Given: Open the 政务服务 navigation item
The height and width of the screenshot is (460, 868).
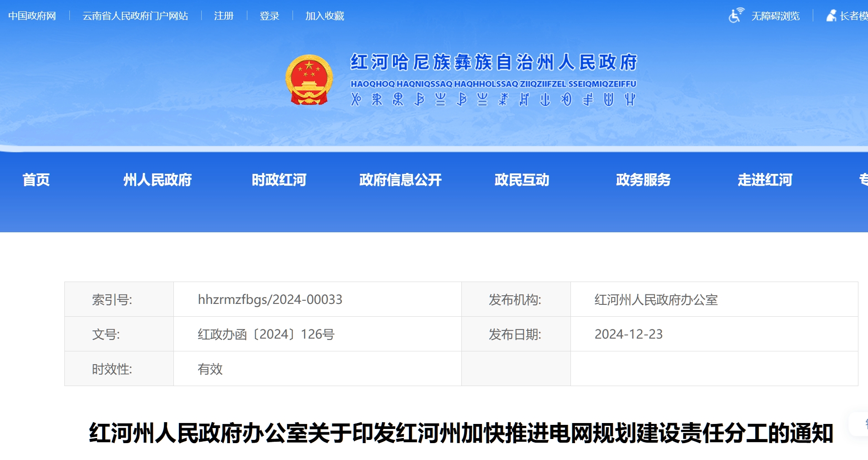Looking at the screenshot, I should point(643,180).
